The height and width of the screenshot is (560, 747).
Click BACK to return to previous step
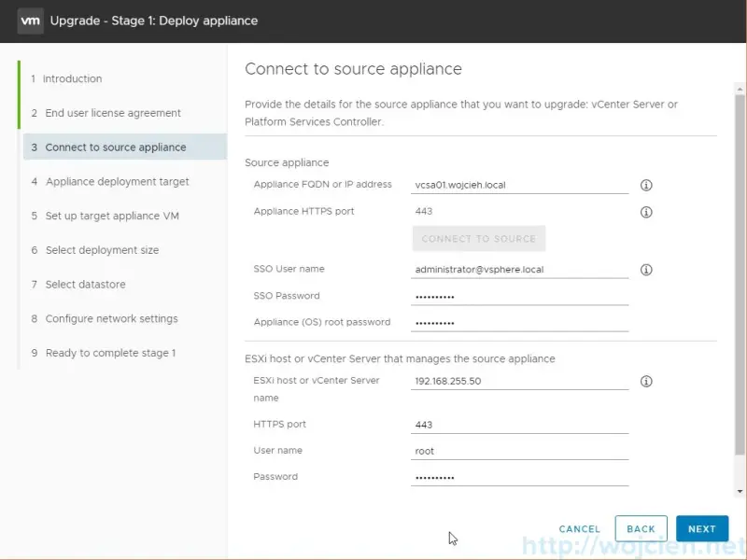tap(641, 528)
